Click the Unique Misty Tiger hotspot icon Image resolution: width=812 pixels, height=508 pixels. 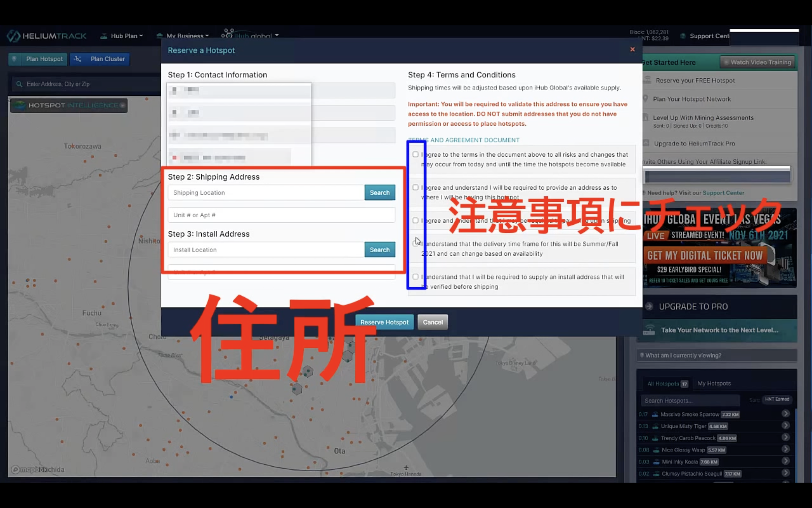(x=655, y=426)
